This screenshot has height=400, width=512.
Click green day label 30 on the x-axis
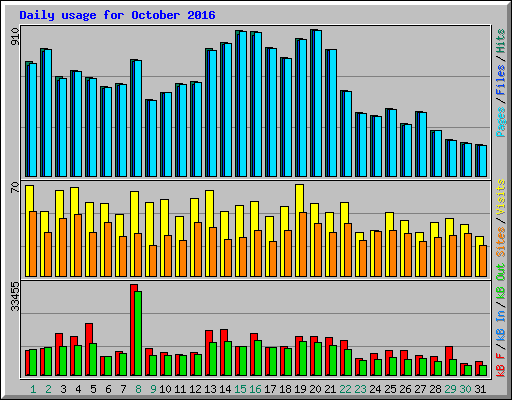(465, 389)
